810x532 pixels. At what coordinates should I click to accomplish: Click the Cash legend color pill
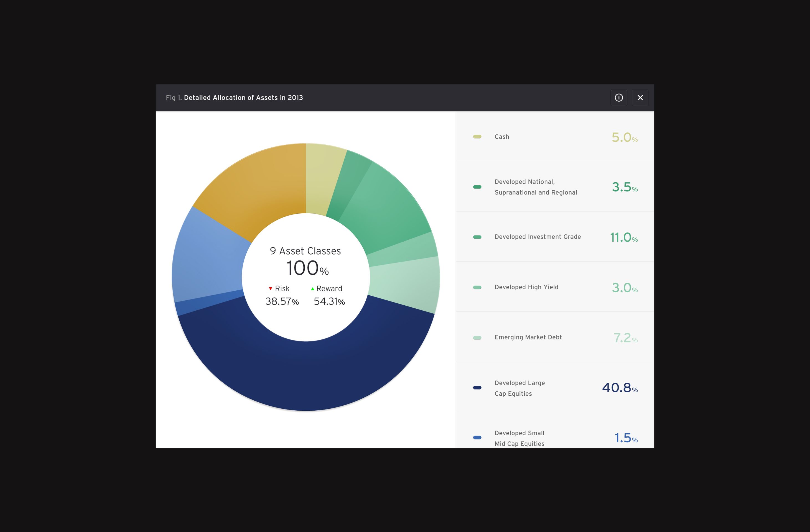click(x=477, y=137)
